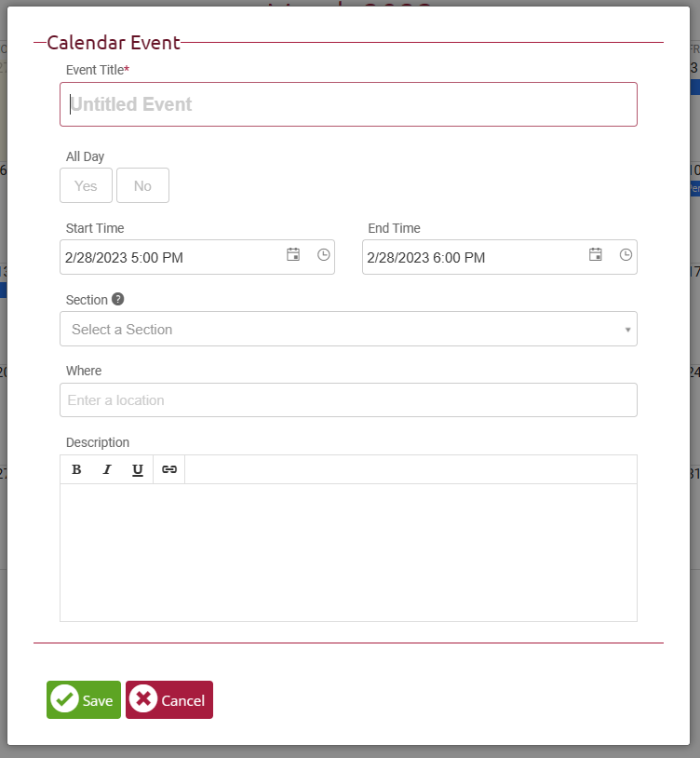Viewport: 700px width, 758px height.
Task: Save the calendar event
Action: click(x=84, y=700)
